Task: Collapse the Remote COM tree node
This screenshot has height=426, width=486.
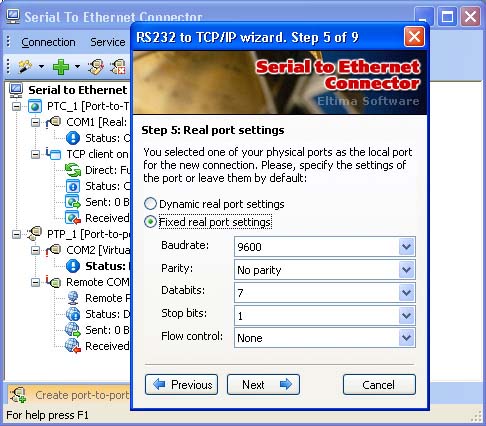Action: click(35, 282)
